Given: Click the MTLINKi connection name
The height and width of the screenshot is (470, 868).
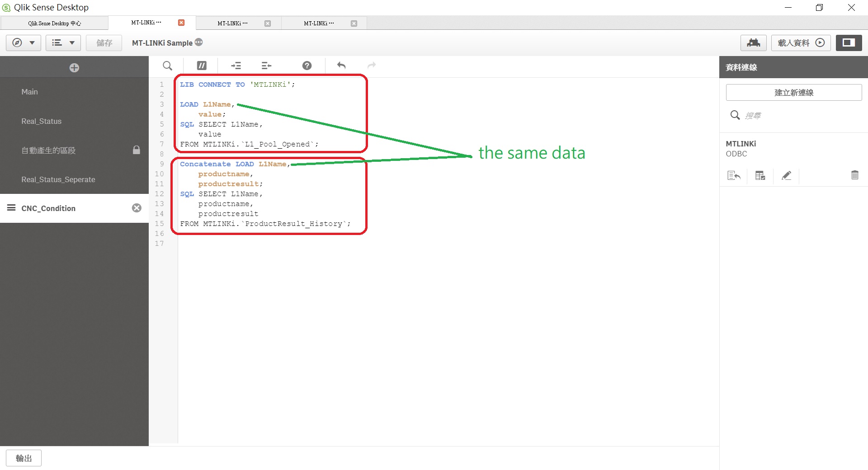Looking at the screenshot, I should click(741, 144).
